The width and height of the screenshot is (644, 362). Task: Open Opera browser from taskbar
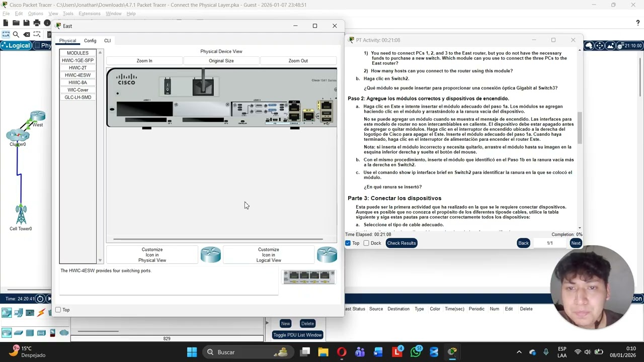click(342, 352)
